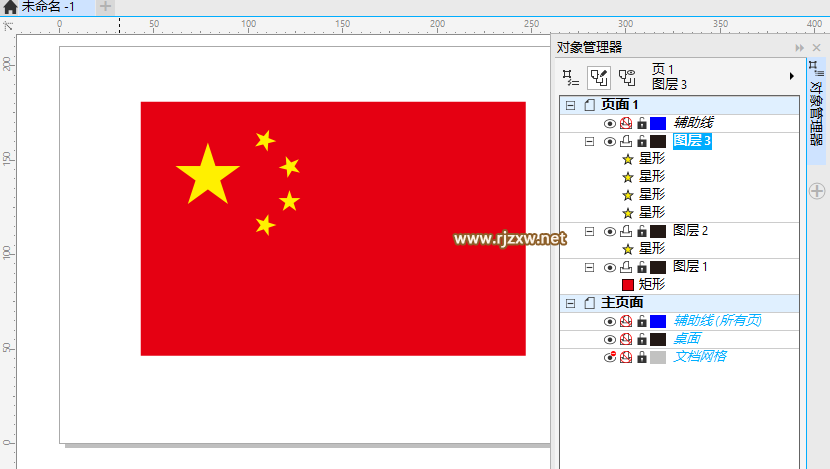Screen dimensions: 830x469
Task: Click the red rectangle icon of 矩形
Action: point(628,285)
